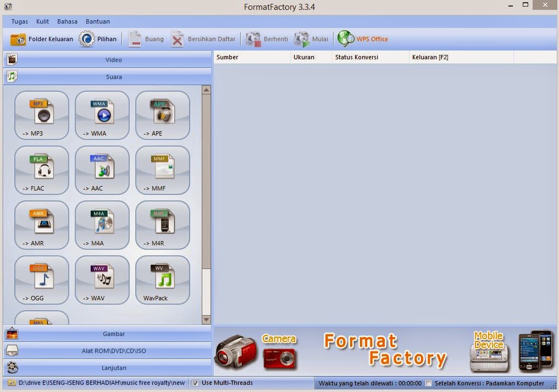Screen dimensions: 559x392
Task: Start conversion with Mulai button
Action: pyautogui.click(x=311, y=39)
